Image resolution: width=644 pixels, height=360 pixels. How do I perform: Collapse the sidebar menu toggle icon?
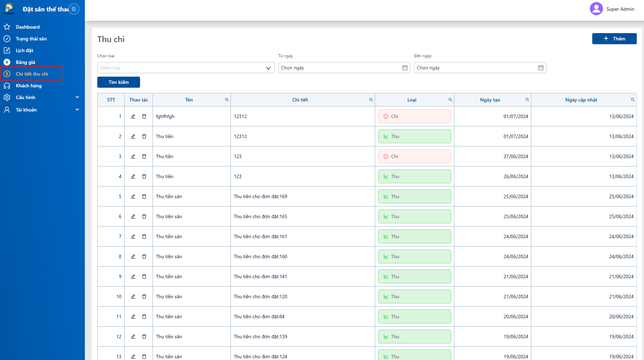(x=74, y=9)
